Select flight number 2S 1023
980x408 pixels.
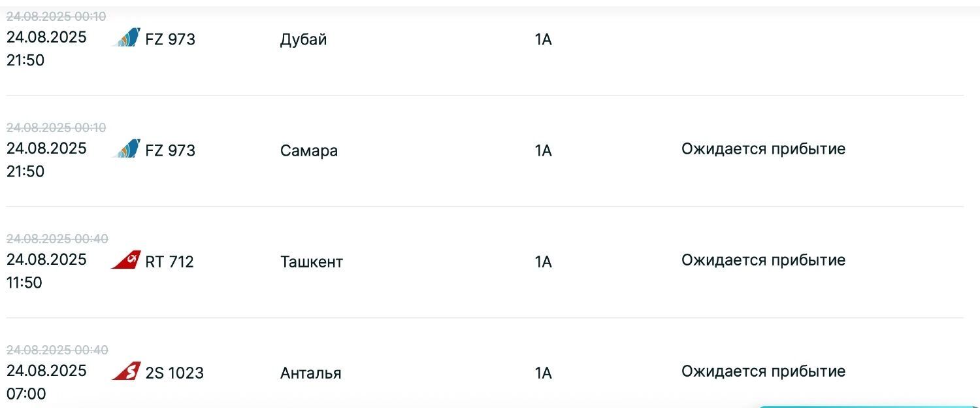pos(174,373)
